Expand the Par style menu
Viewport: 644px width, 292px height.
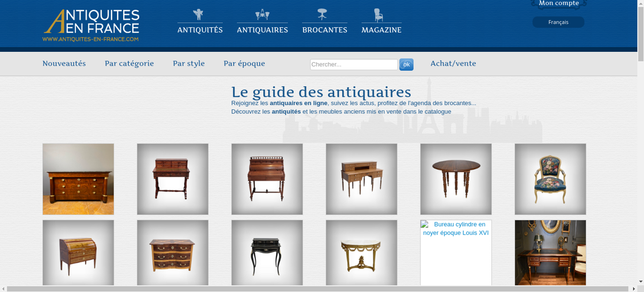pyautogui.click(x=189, y=63)
